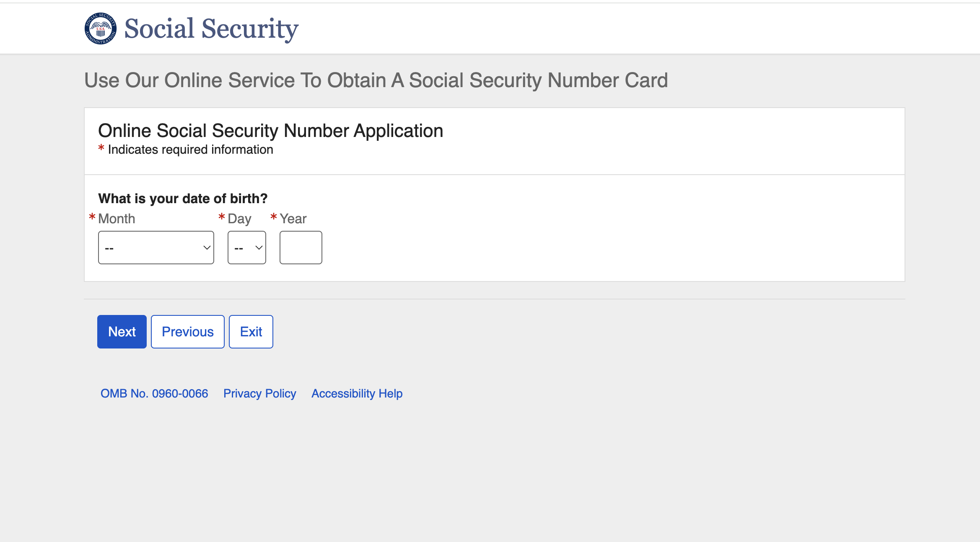
Task: Click the 'What is your date of birth?' heading
Action: point(183,199)
